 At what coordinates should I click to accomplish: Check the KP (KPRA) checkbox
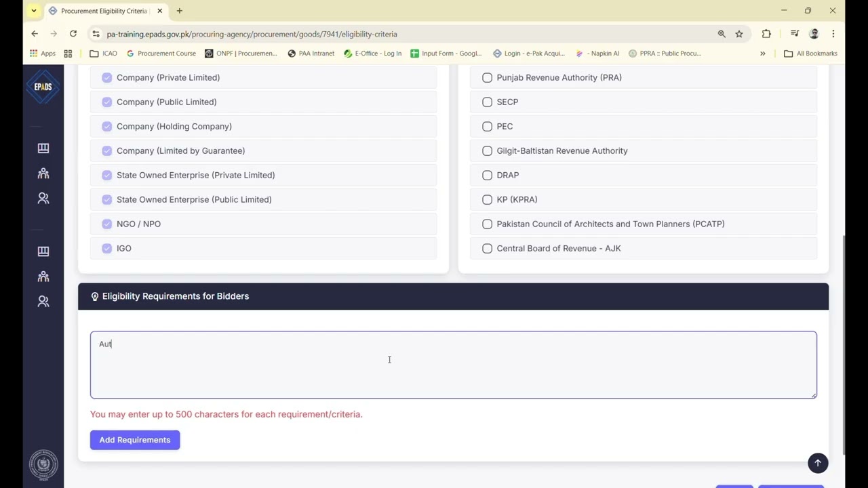[487, 199]
